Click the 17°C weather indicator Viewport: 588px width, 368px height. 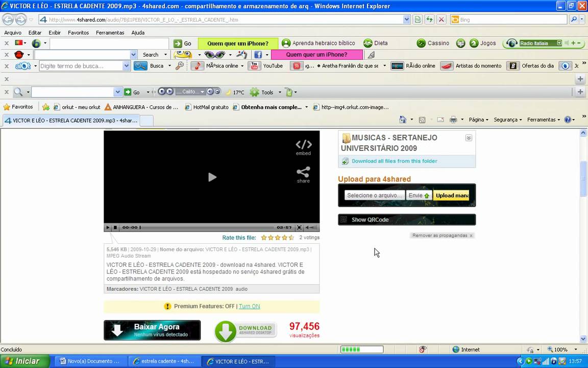[235, 92]
